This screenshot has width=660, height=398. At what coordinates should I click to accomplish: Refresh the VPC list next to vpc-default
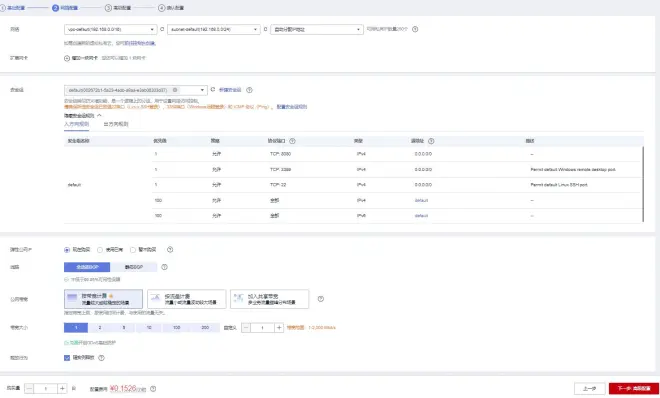[x=162, y=29]
